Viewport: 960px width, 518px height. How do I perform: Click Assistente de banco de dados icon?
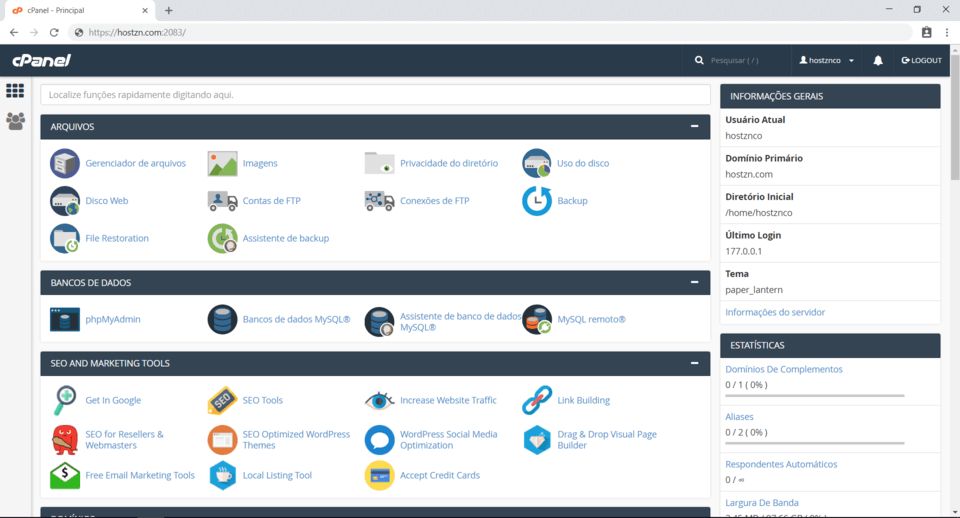click(x=380, y=321)
